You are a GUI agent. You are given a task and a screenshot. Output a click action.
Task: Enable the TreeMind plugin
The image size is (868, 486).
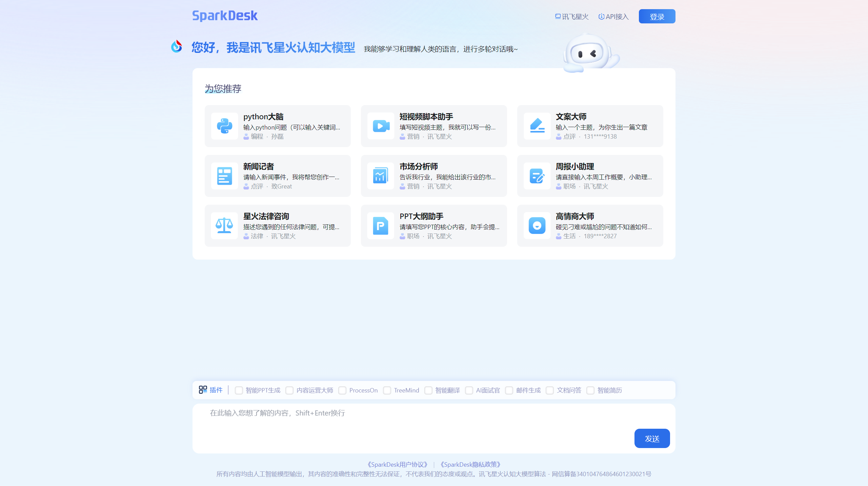pyautogui.click(x=387, y=390)
